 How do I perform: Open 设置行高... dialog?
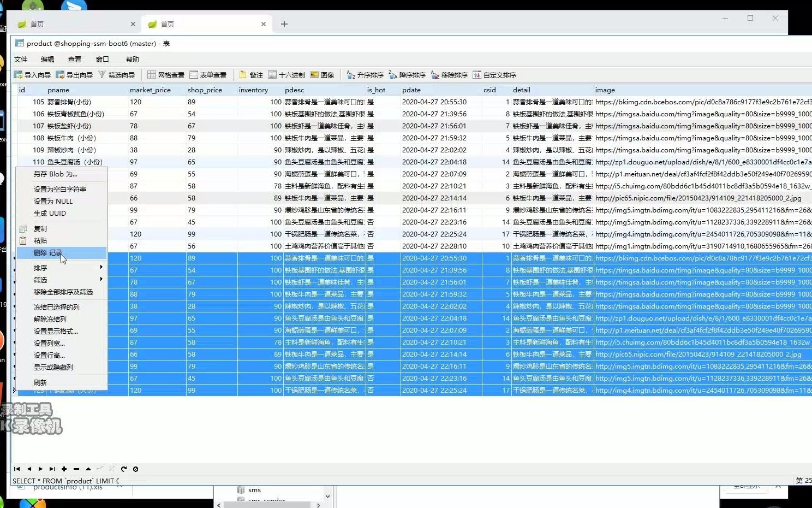(x=62, y=355)
